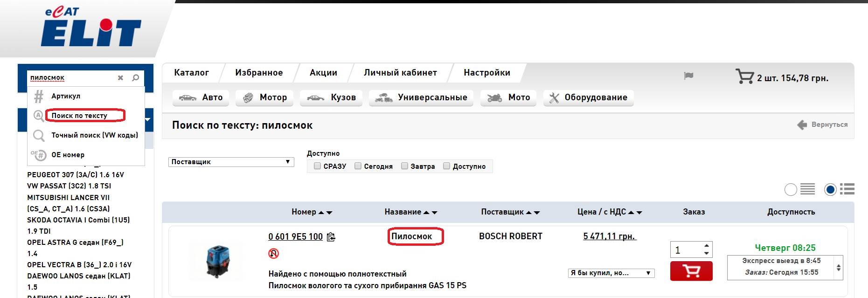The image size is (868, 298).
Task: Tick the Завтра checkbox
Action: click(405, 166)
